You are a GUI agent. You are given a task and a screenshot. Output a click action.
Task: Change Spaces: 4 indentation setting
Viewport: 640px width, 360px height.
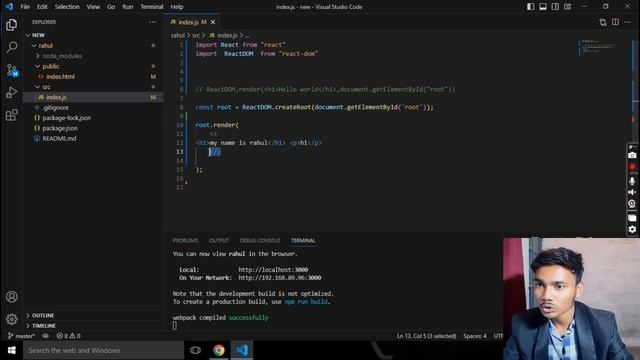click(475, 336)
